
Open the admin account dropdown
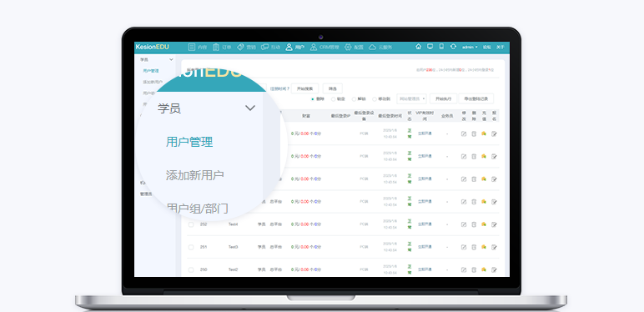click(x=470, y=48)
